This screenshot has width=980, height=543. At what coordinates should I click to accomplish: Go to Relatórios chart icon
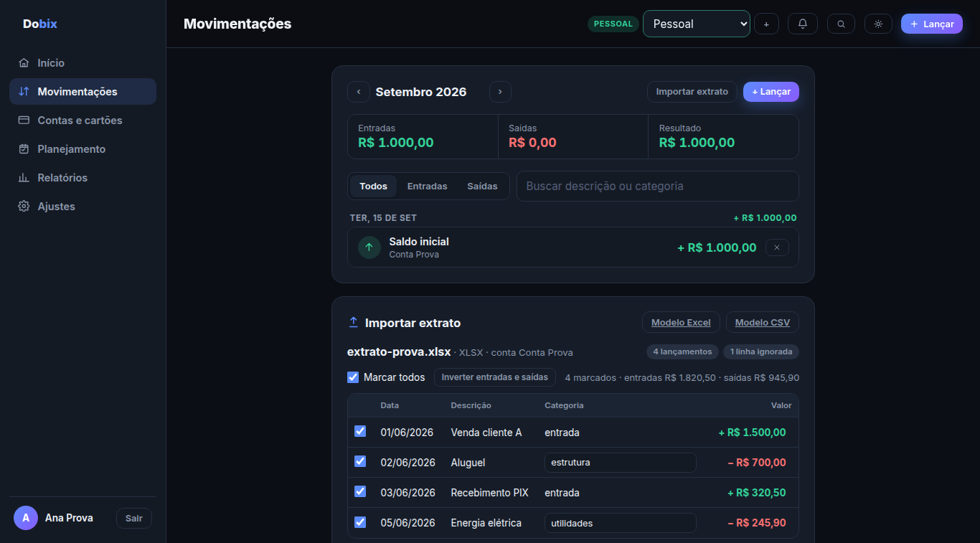point(24,178)
